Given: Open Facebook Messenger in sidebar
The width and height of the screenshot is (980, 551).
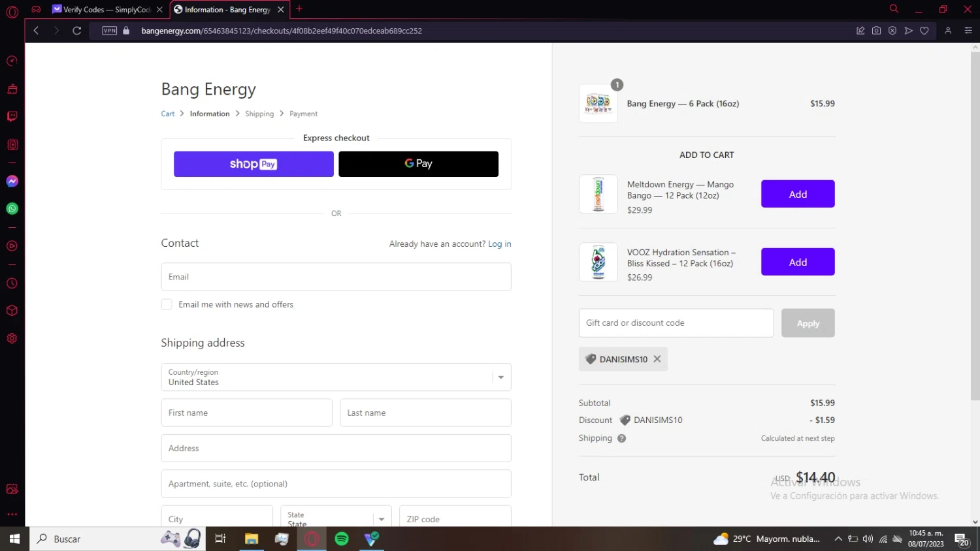Looking at the screenshot, I should pos(12,181).
